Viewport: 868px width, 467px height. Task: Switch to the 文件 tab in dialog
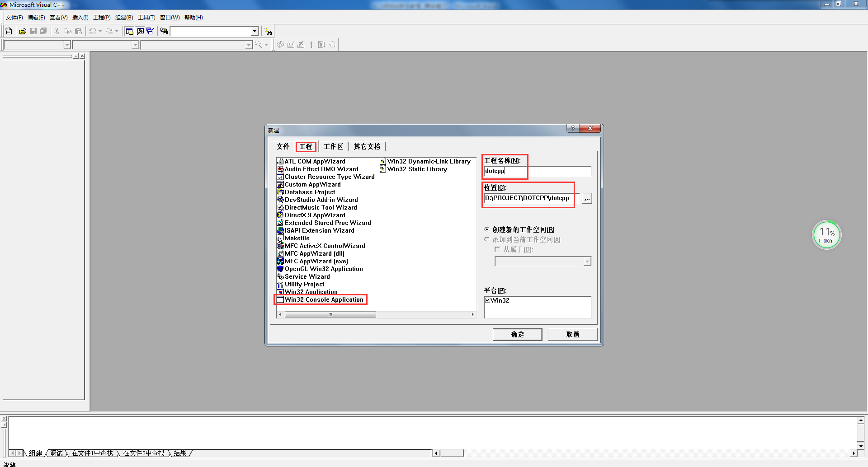tap(283, 146)
